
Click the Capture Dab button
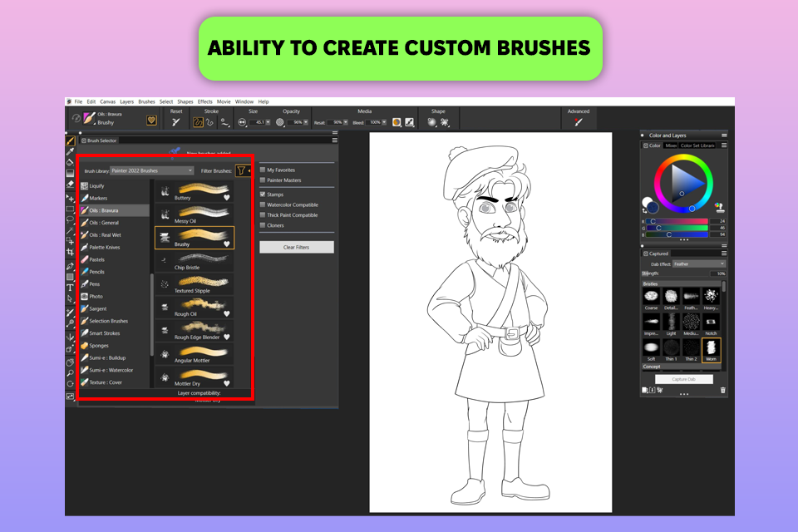tap(683, 379)
